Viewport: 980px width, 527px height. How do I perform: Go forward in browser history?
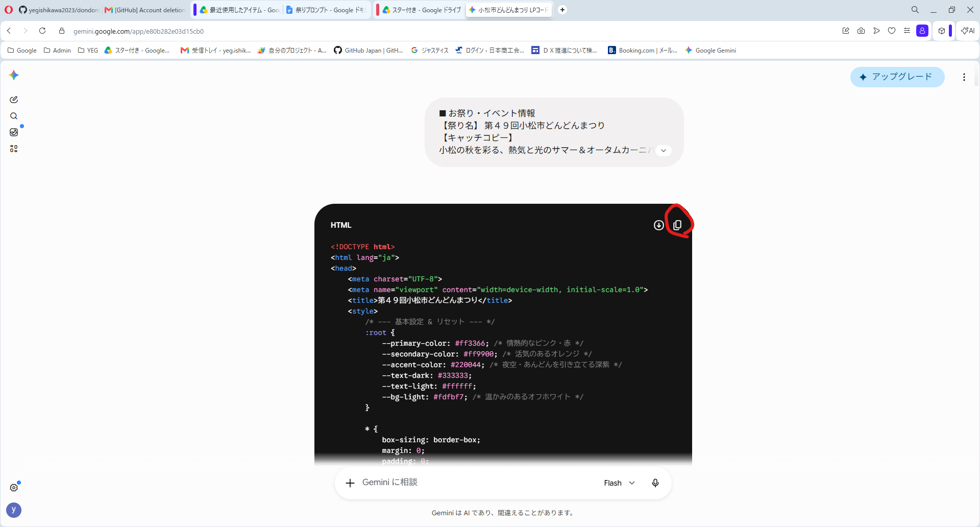(25, 31)
